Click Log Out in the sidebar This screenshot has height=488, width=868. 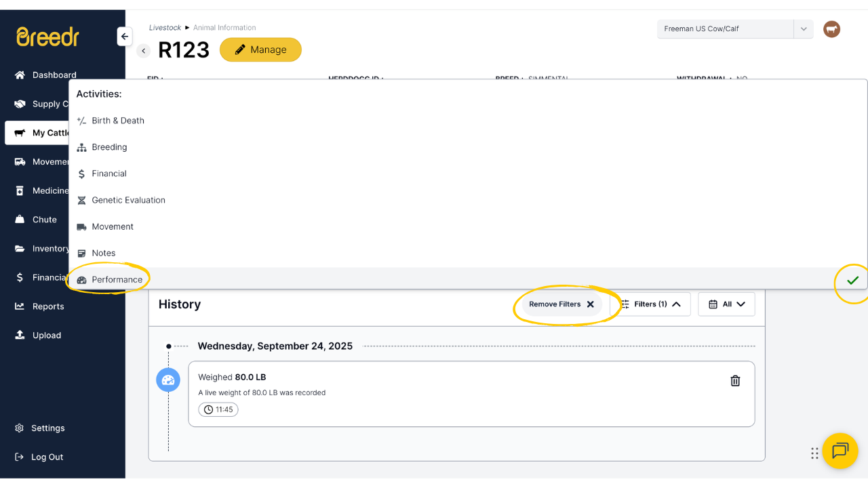click(x=47, y=457)
